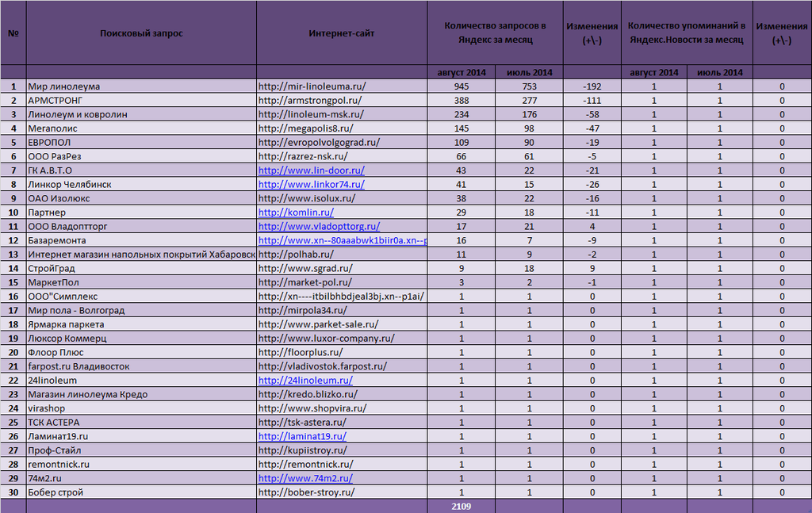
Task: Select the 'remontnick.ru' query cell
Action: pos(141,465)
